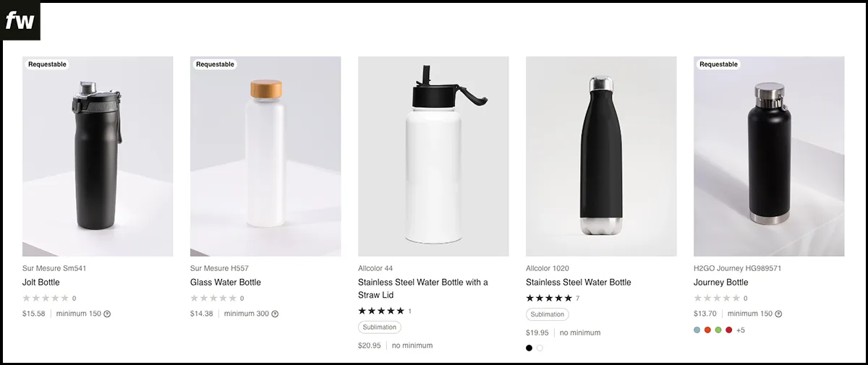Select black color swatch for Allcolor 1020

point(529,348)
